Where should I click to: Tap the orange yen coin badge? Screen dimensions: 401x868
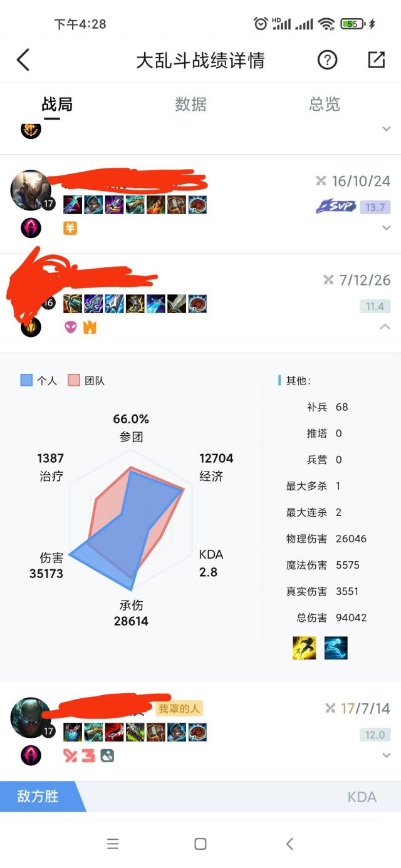click(70, 229)
